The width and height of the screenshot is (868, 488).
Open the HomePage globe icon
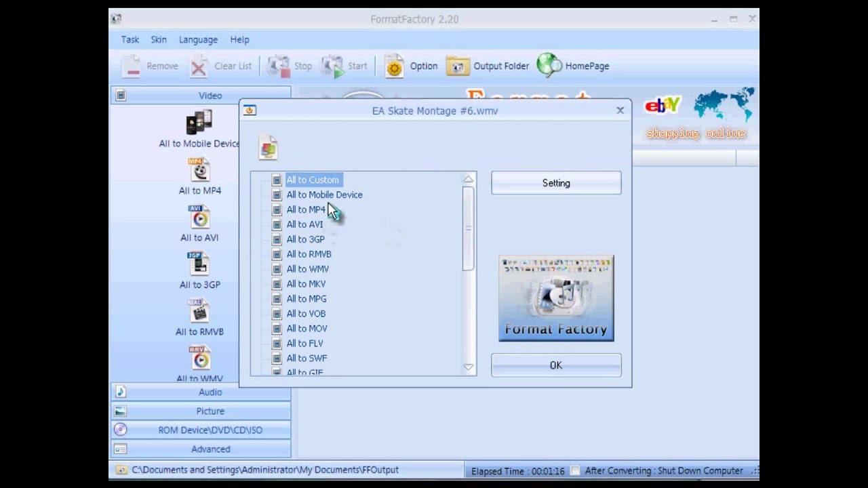tap(549, 65)
